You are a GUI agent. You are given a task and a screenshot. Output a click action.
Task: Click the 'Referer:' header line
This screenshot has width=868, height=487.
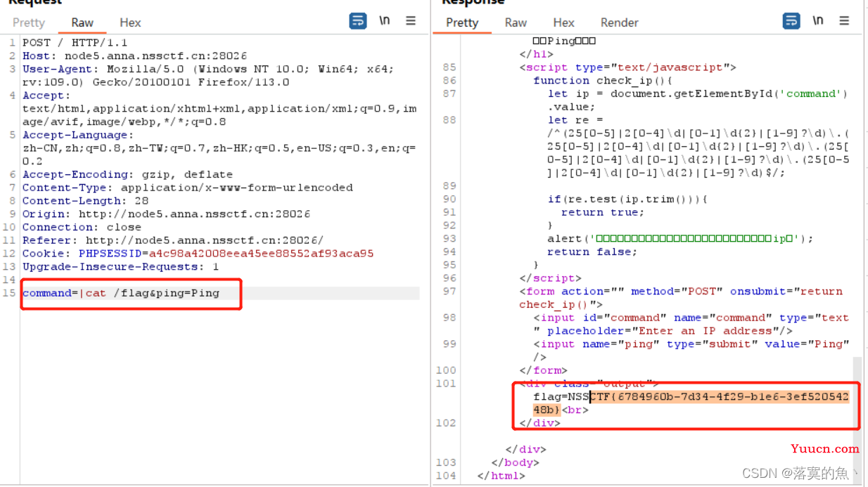173,240
